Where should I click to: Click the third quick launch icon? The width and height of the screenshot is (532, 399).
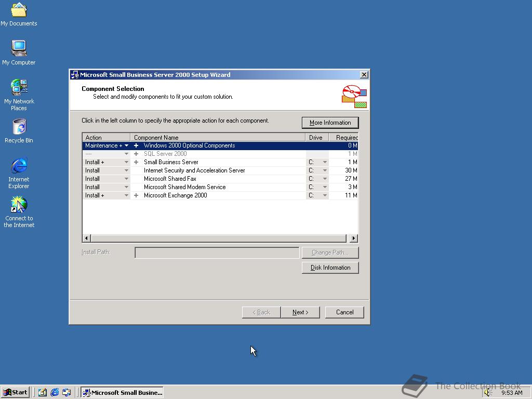(66, 392)
